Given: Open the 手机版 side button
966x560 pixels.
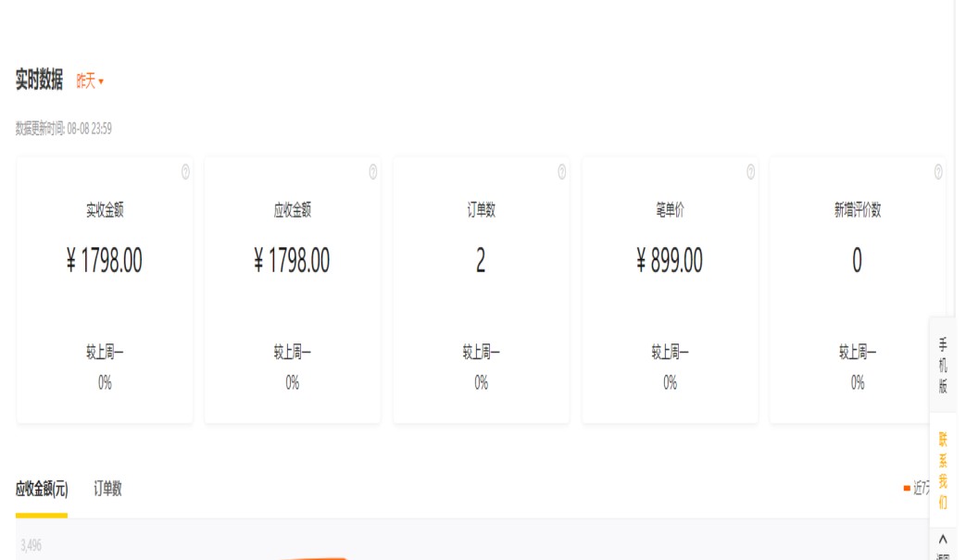Looking at the screenshot, I should click(943, 366).
